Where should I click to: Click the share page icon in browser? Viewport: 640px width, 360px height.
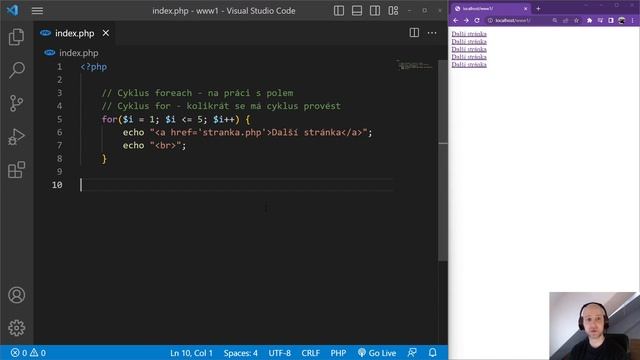[565, 20]
